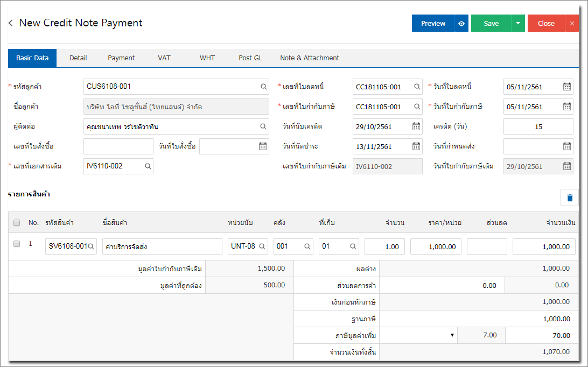This screenshot has height=367, width=588.
Task: Open calendar for วันที่กำหนดส่ง
Action: 567,146
